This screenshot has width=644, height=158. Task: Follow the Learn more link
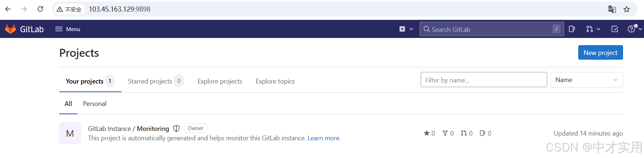[x=324, y=138]
